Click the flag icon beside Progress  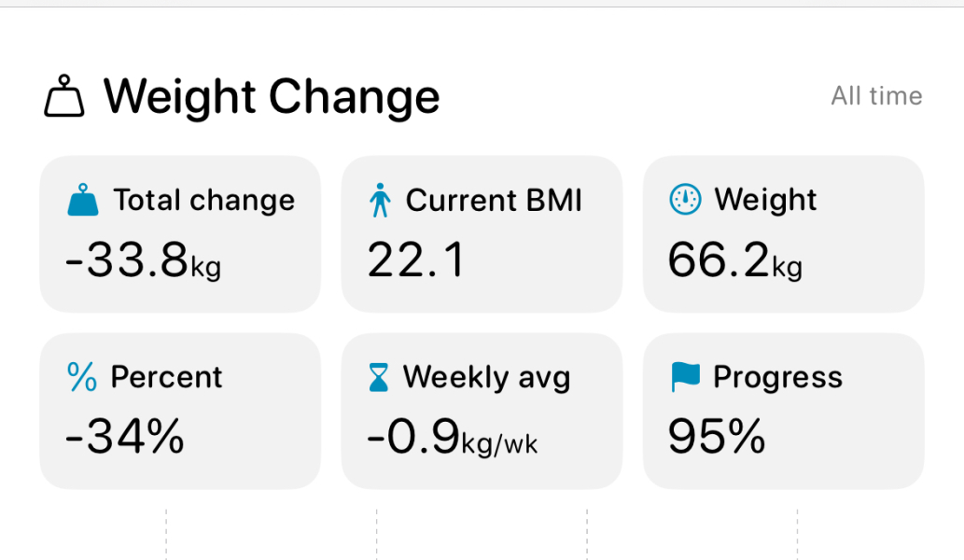coord(685,377)
